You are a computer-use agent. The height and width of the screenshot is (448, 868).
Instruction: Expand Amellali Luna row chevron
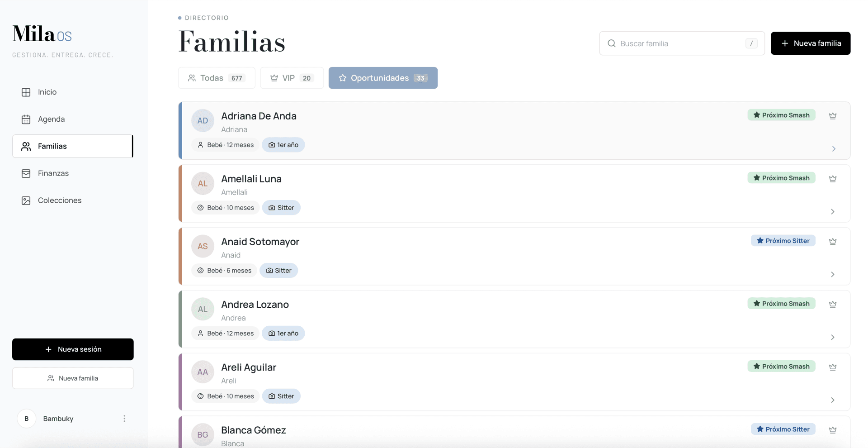tap(833, 212)
